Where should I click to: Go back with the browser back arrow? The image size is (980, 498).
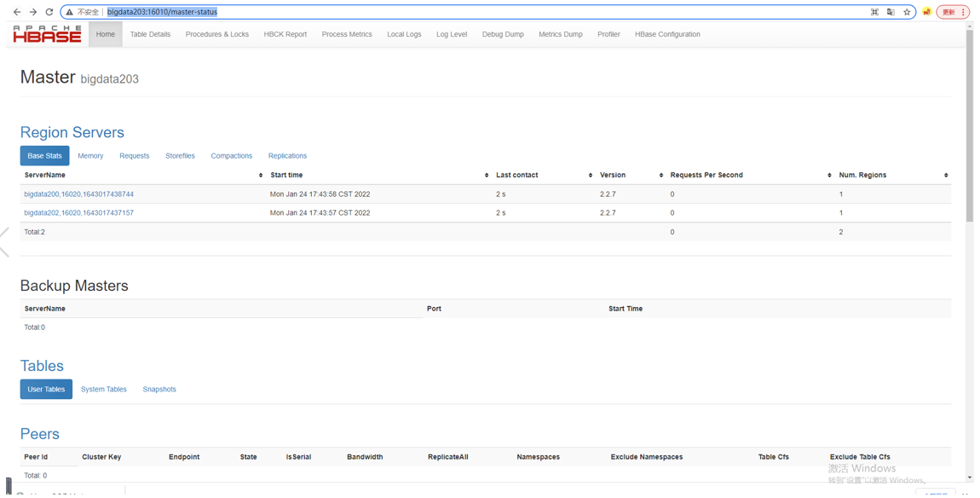pyautogui.click(x=17, y=12)
